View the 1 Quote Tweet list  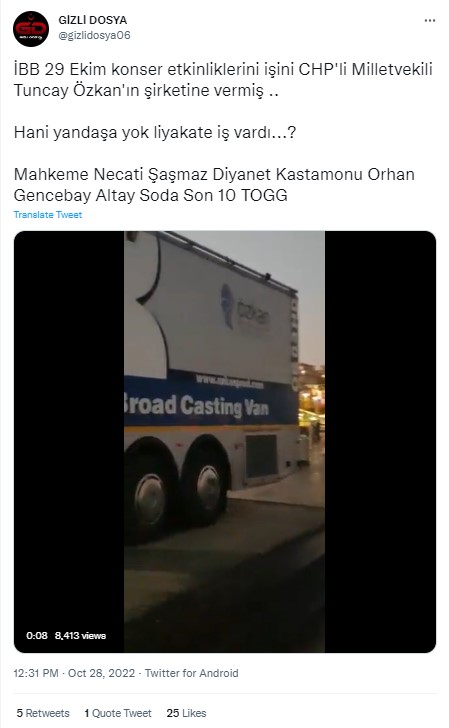coord(118,713)
